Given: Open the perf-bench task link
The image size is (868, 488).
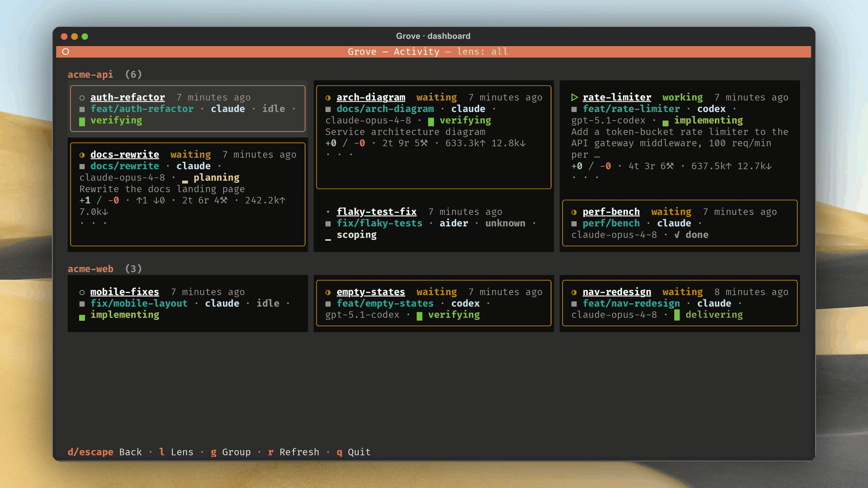Looking at the screenshot, I should coord(611,212).
